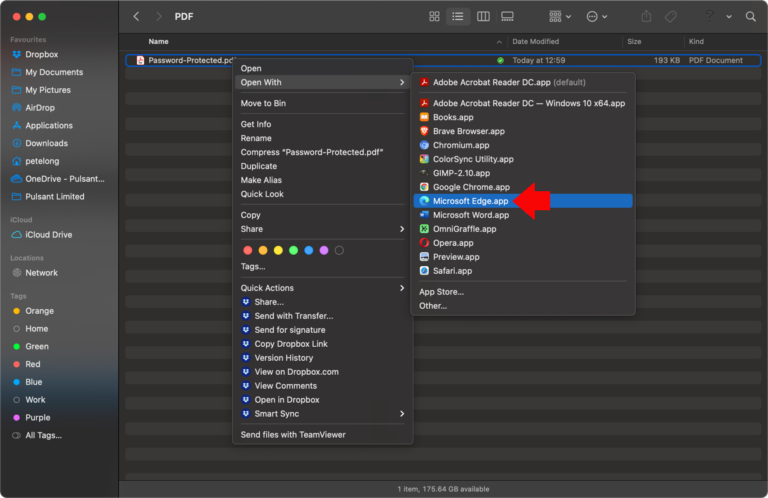Apply the yellow tag color dot
Image resolution: width=768 pixels, height=498 pixels.
pos(278,250)
